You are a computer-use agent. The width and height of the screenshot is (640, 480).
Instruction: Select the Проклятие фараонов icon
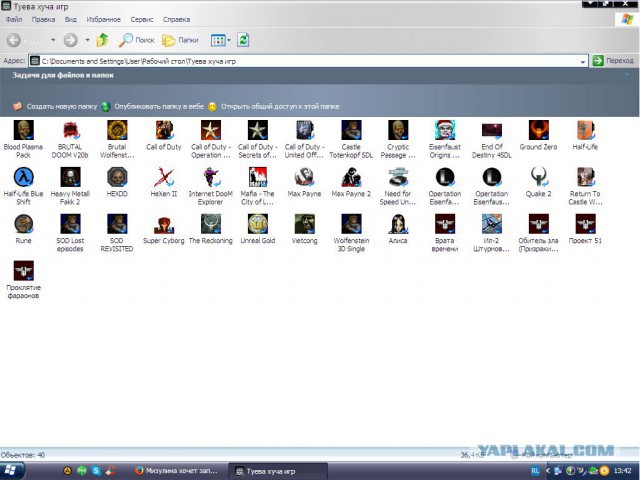[x=23, y=271]
